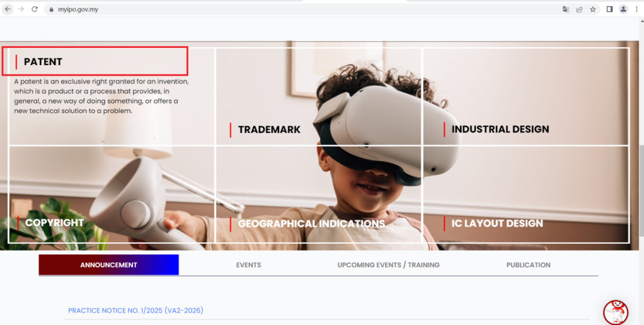Toggle the browser side panel icon

(x=609, y=9)
